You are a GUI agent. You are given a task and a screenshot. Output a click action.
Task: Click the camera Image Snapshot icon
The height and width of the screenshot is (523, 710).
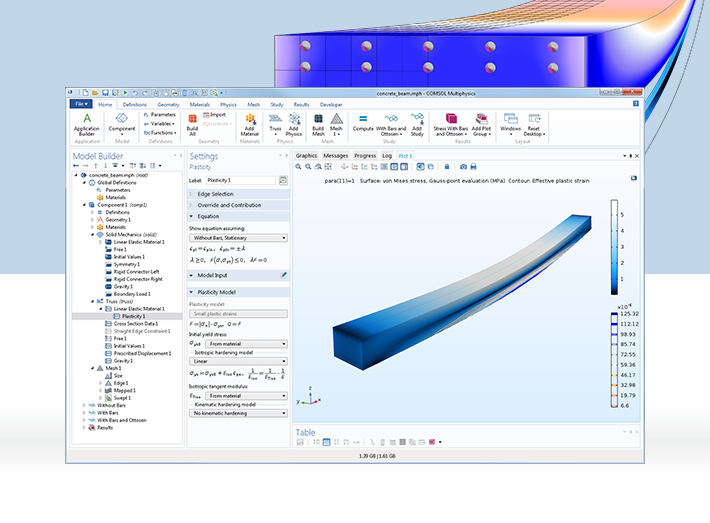463,167
